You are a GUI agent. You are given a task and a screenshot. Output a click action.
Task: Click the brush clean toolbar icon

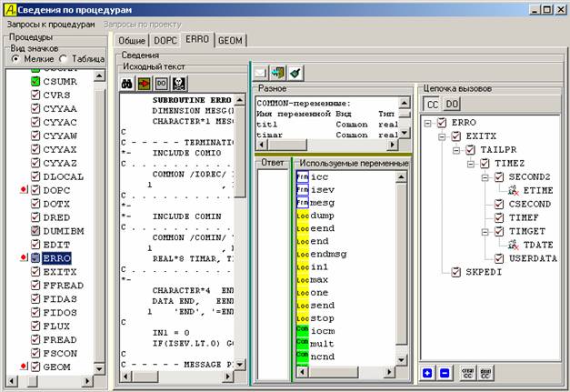295,73
